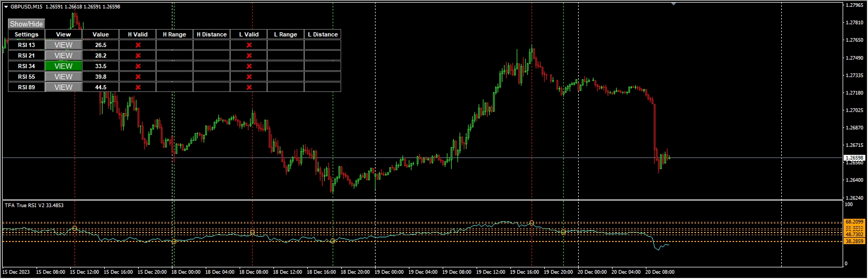The image size is (868, 279).
Task: Click the current price label 1.26598
Action: 854,158
